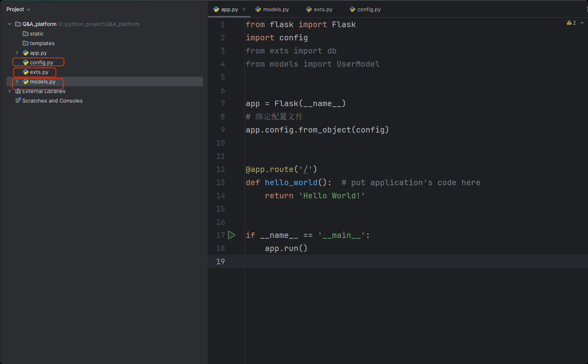The width and height of the screenshot is (588, 364).
Task: Click the config.py Python icon in project tree
Action: tap(26, 62)
